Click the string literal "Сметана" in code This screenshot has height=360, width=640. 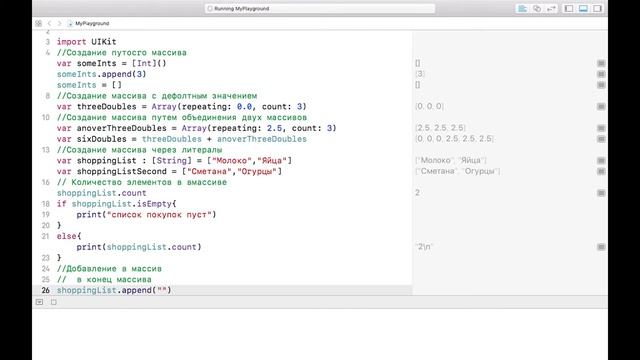(209, 171)
